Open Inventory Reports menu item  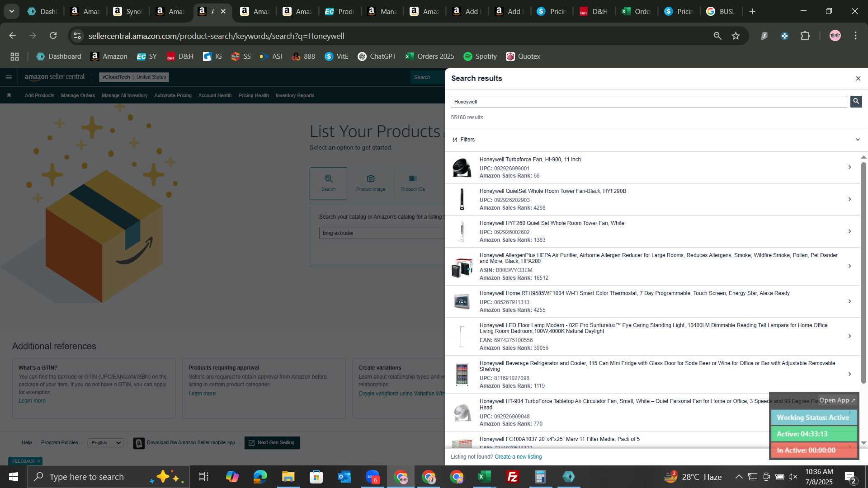pos(295,95)
